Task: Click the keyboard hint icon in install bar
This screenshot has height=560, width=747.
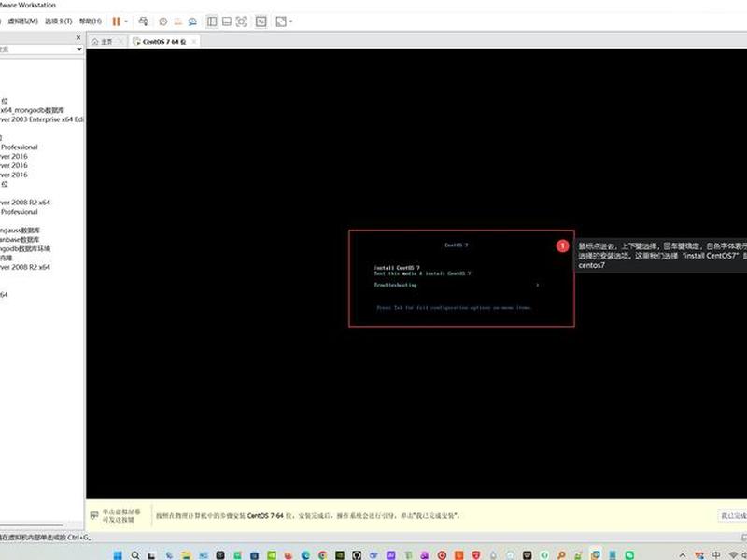Action: 94,515
